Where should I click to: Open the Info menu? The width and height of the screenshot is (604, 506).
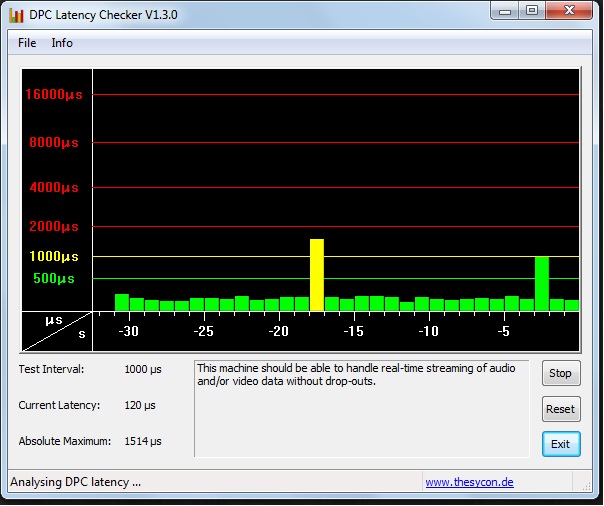coord(62,43)
